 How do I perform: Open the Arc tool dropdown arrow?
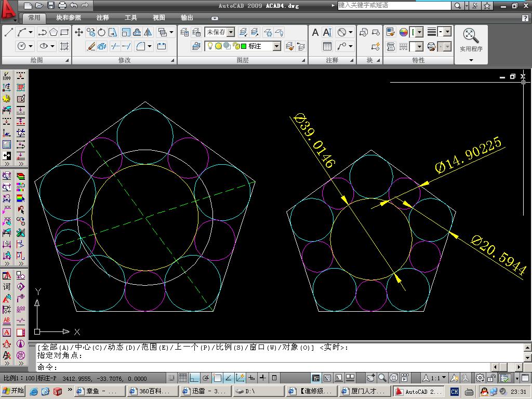click(x=31, y=33)
